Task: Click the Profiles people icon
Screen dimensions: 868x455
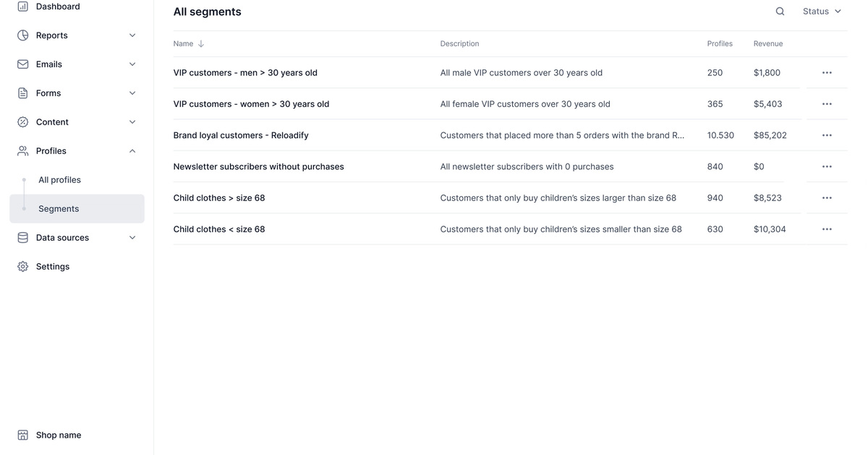Action: click(22, 150)
